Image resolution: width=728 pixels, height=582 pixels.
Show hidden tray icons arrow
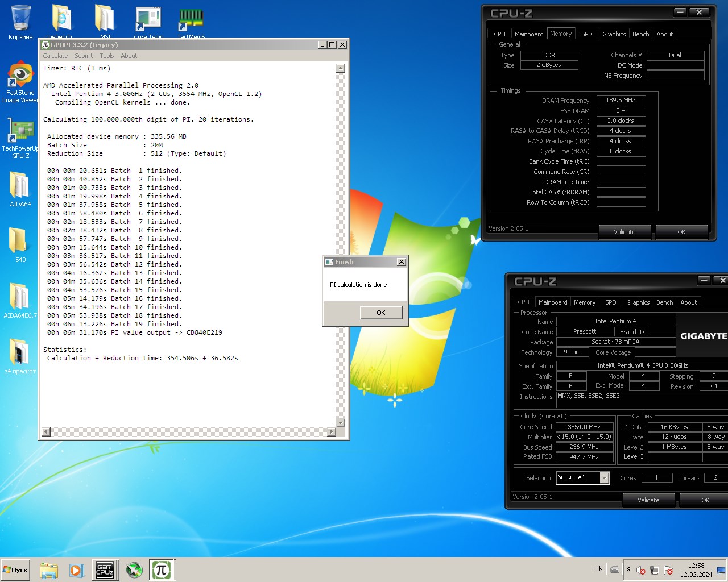pos(628,569)
